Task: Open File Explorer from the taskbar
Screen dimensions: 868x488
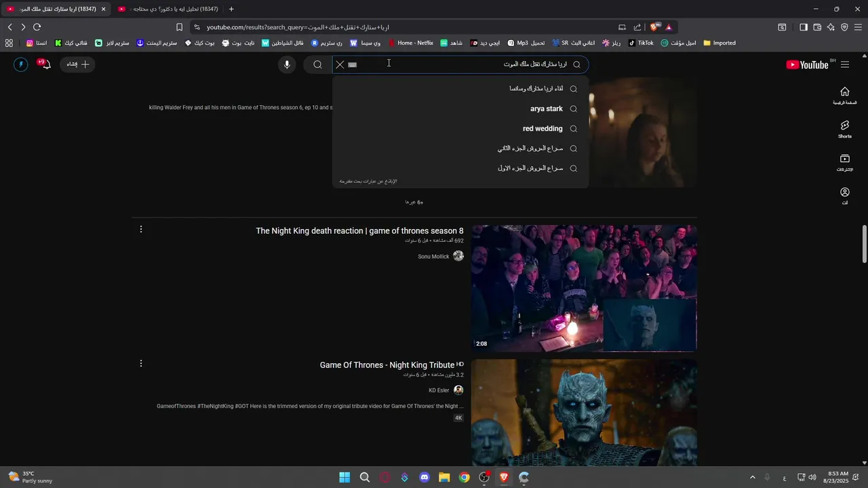Action: point(444,477)
